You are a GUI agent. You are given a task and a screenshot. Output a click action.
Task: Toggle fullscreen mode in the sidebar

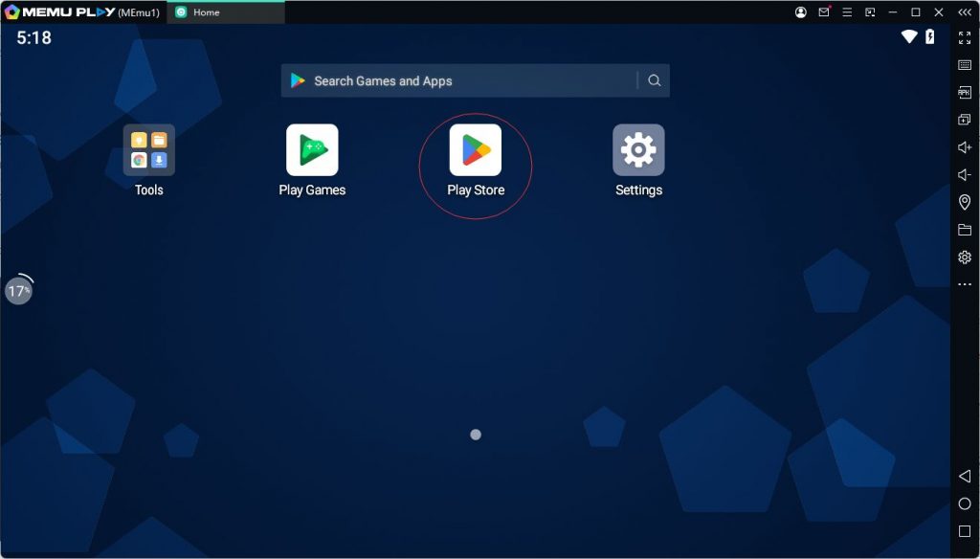point(965,37)
